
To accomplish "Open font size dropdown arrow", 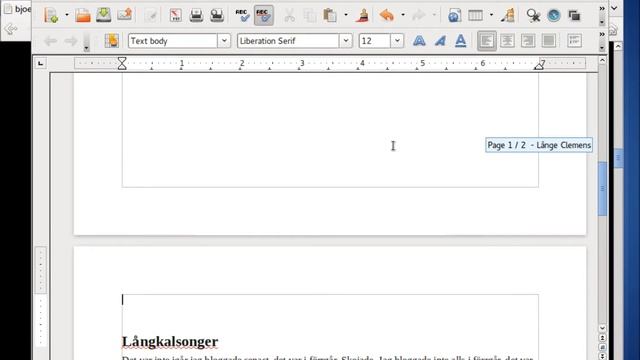I will (397, 41).
